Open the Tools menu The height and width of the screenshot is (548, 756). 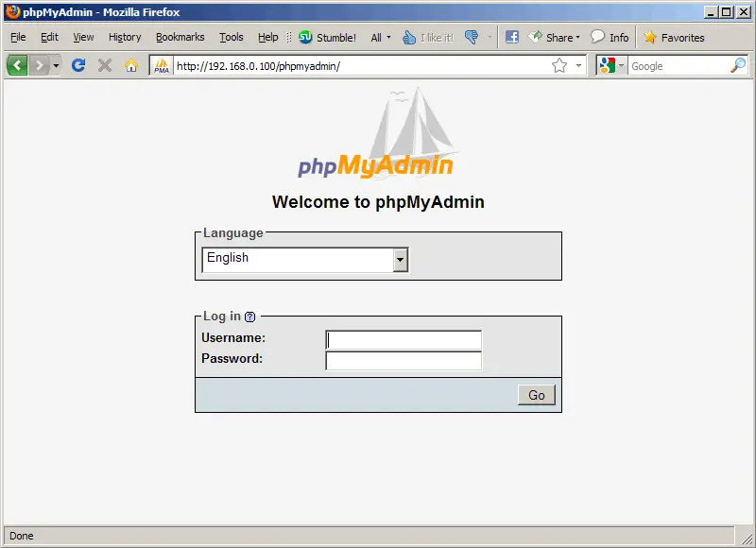(x=232, y=37)
